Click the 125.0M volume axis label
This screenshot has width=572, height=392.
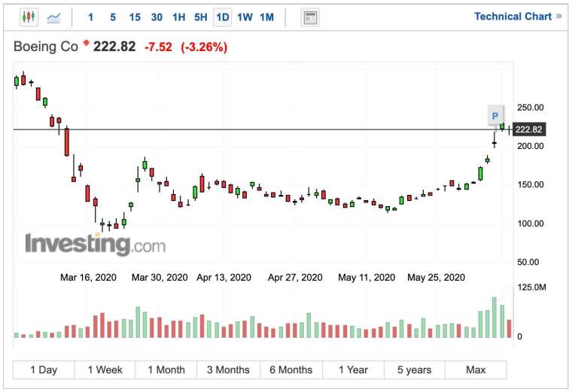(x=531, y=287)
